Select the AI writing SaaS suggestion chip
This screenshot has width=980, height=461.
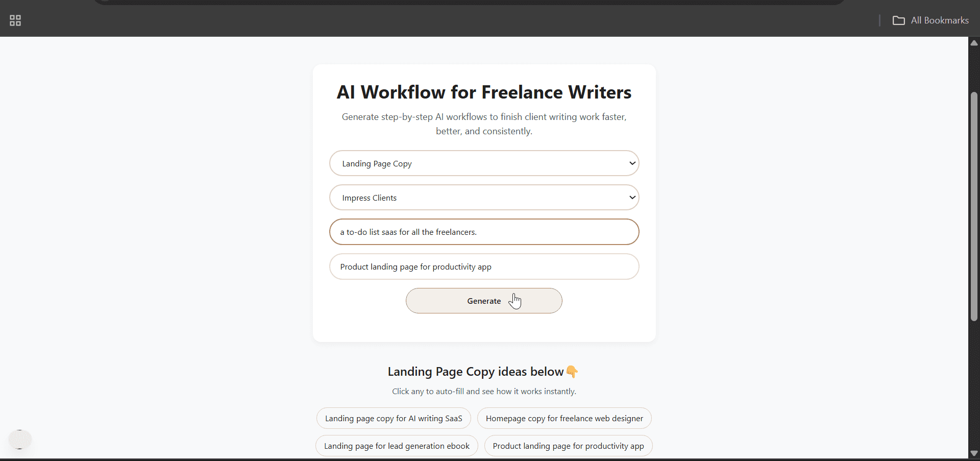(x=394, y=419)
